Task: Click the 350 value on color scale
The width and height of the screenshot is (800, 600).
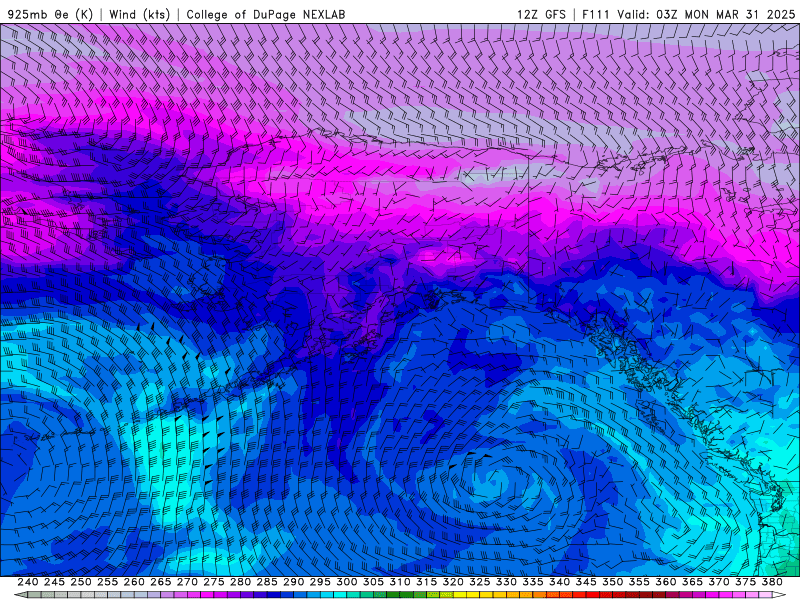Action: [x=613, y=582]
